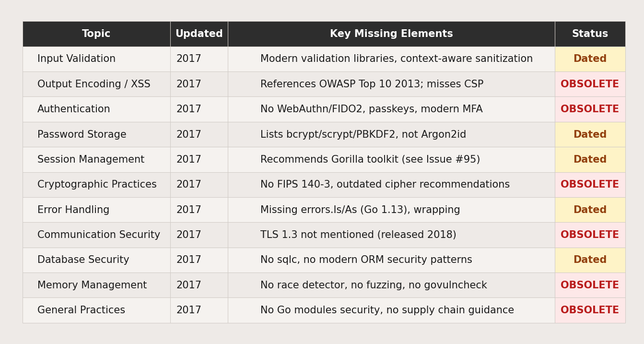This screenshot has height=344, width=644.
Task: Select the Session Management cell
Action: (91, 160)
